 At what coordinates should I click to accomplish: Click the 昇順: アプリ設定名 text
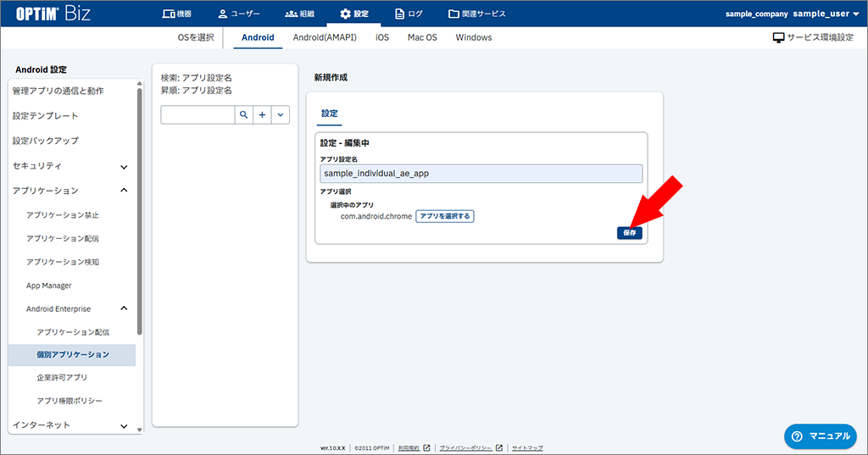point(197,90)
